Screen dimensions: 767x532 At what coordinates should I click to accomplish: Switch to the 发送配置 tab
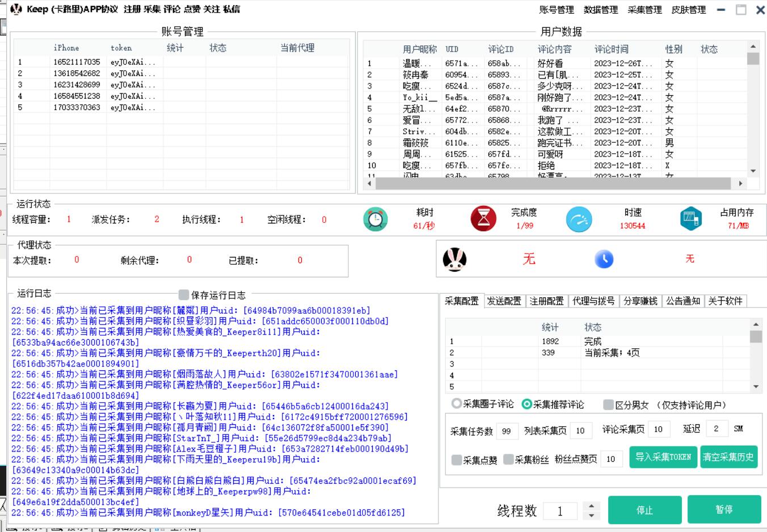pyautogui.click(x=504, y=301)
